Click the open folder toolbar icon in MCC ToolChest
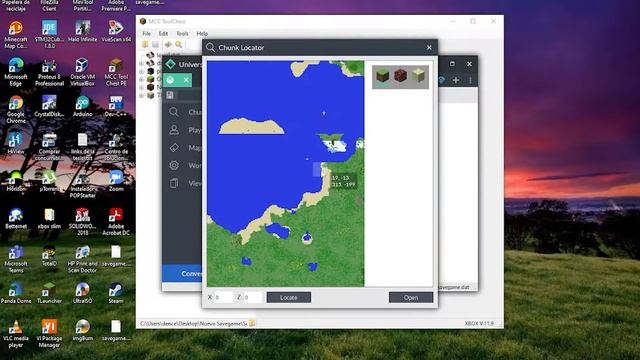 [x=145, y=44]
